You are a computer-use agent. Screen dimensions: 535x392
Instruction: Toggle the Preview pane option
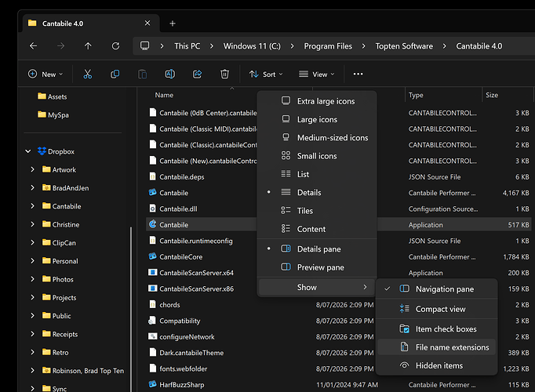[317, 267]
